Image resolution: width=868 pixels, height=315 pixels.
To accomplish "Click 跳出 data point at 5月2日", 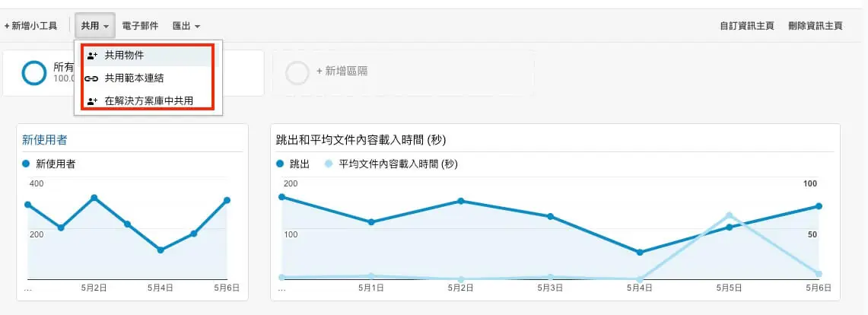I will (x=460, y=201).
